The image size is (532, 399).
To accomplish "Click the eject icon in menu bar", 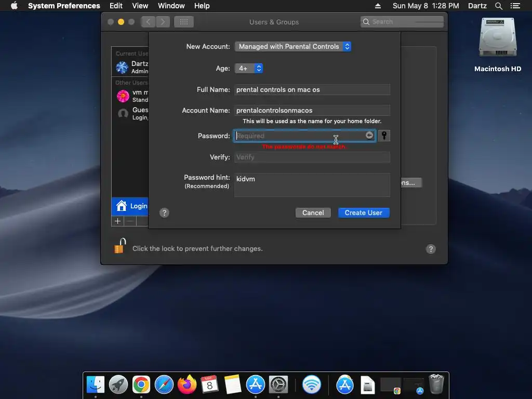I will point(378,6).
